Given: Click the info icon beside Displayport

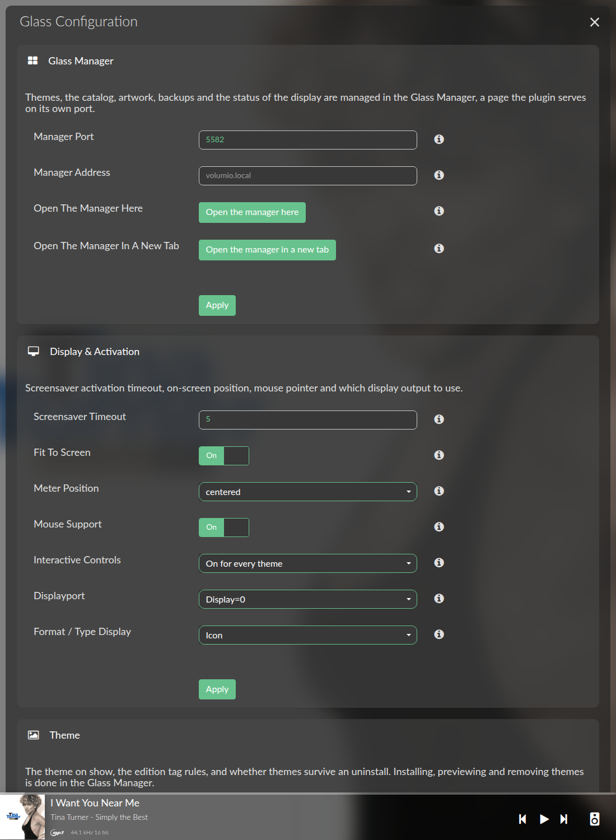Looking at the screenshot, I should pos(439,599).
